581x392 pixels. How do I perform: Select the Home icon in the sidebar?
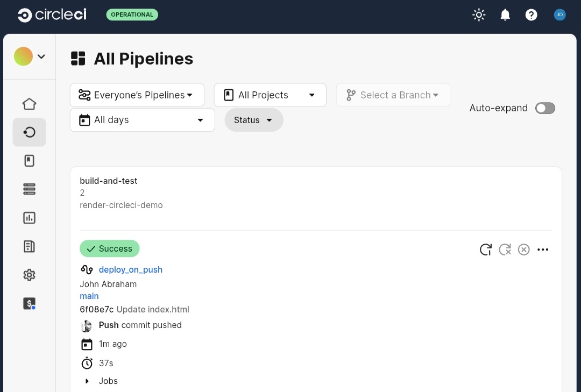[29, 104]
